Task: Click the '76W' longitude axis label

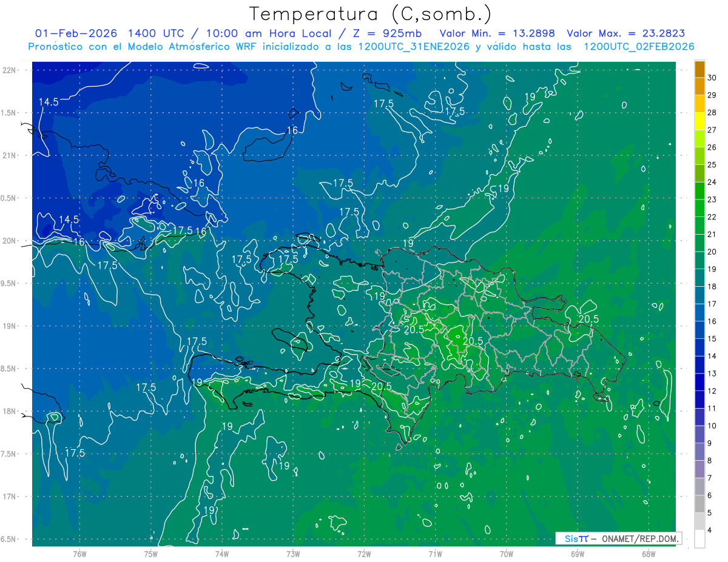Action: [x=79, y=554]
